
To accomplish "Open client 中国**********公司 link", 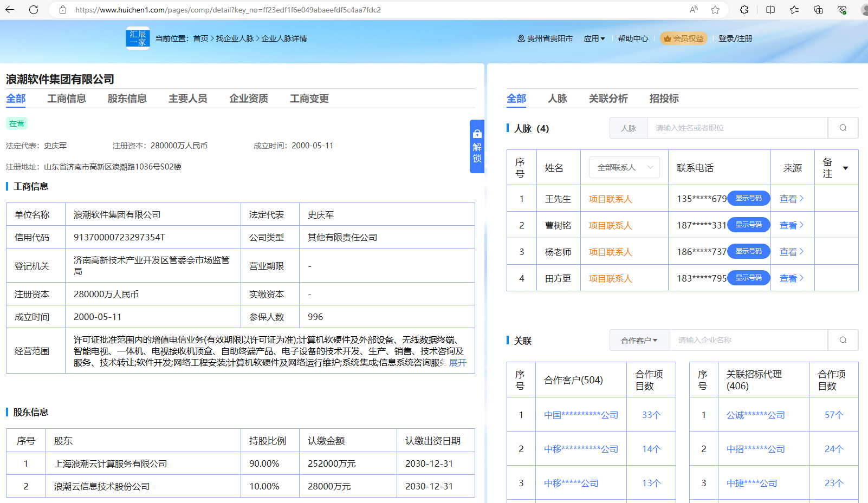I will point(581,415).
